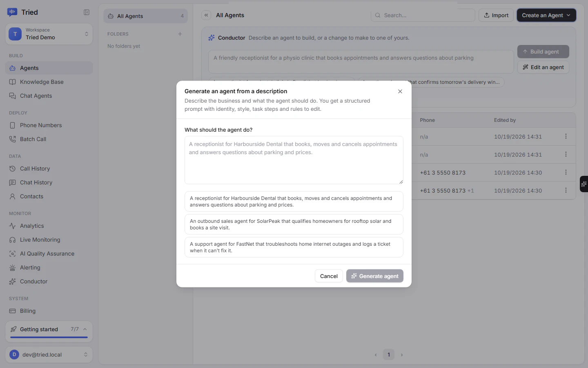Open Chat Agents section
Viewport: 588px width, 368px height.
(49, 96)
